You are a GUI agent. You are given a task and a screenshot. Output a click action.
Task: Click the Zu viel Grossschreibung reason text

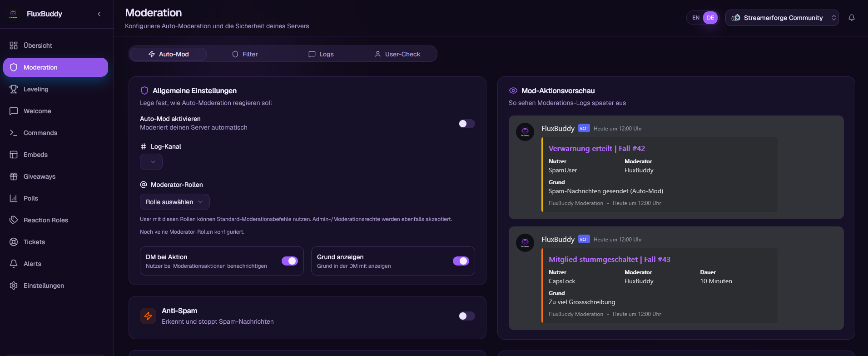pos(582,302)
